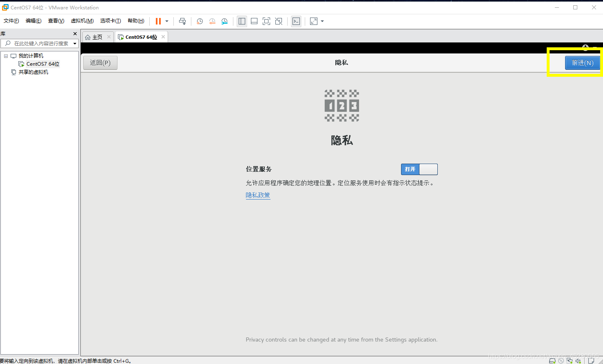Click the 隐私 header title text
This screenshot has height=364, width=603.
341,62
